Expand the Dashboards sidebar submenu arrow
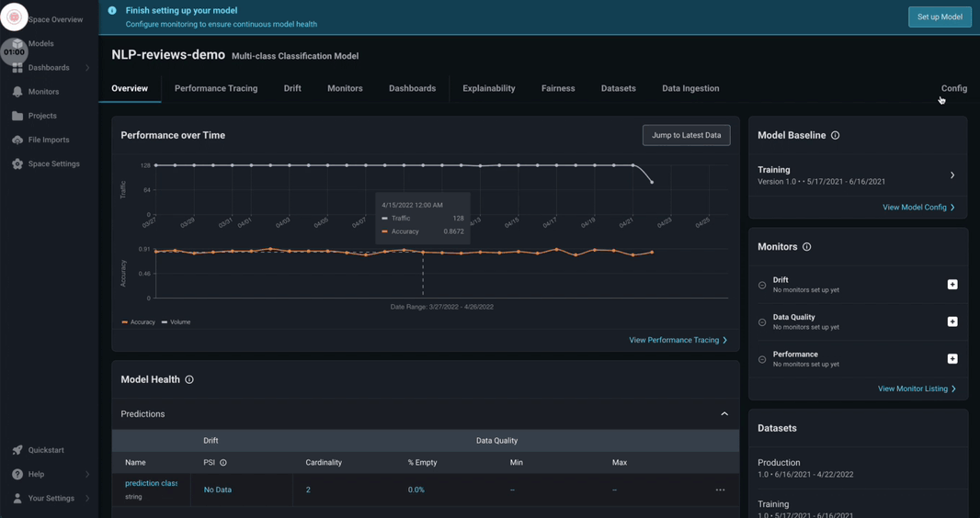Screen dimensions: 980x518 (86, 67)
